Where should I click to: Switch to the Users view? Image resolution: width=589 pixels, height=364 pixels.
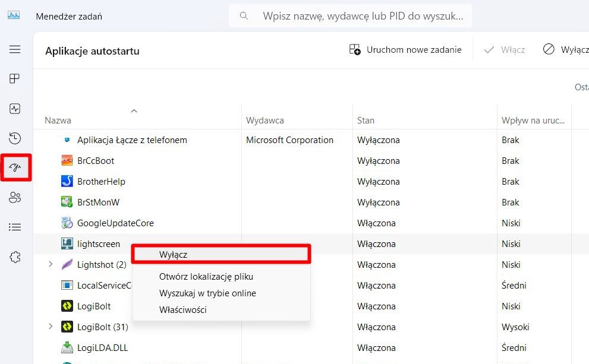[x=15, y=197]
